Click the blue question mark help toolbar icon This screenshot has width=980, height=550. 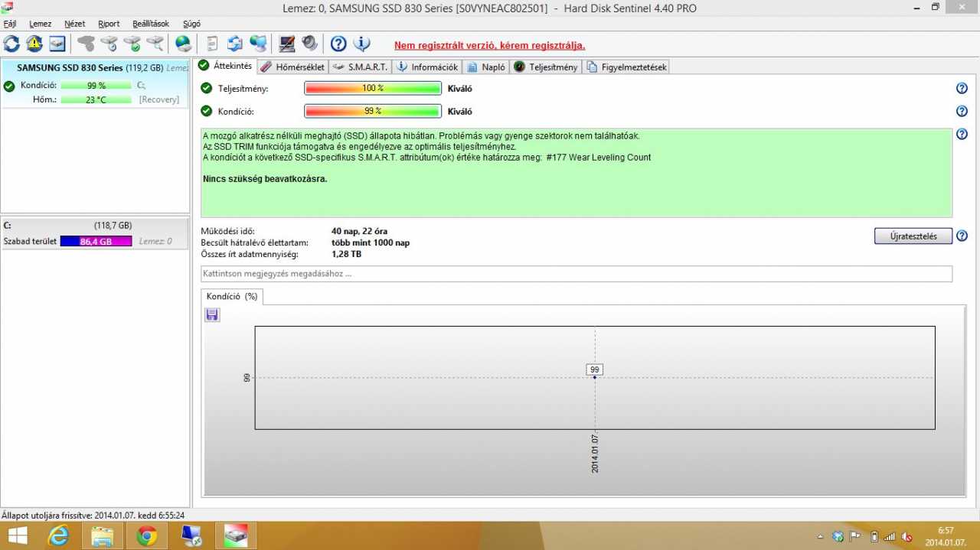(338, 44)
